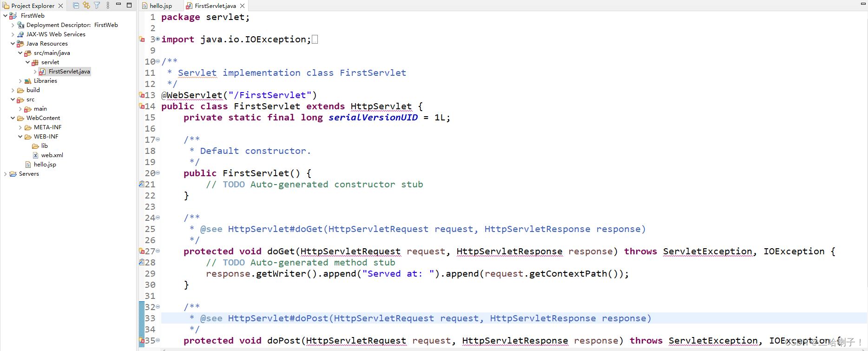Expand JAX-WS Web Services node
This screenshot has width=868, height=351.
[x=13, y=34]
